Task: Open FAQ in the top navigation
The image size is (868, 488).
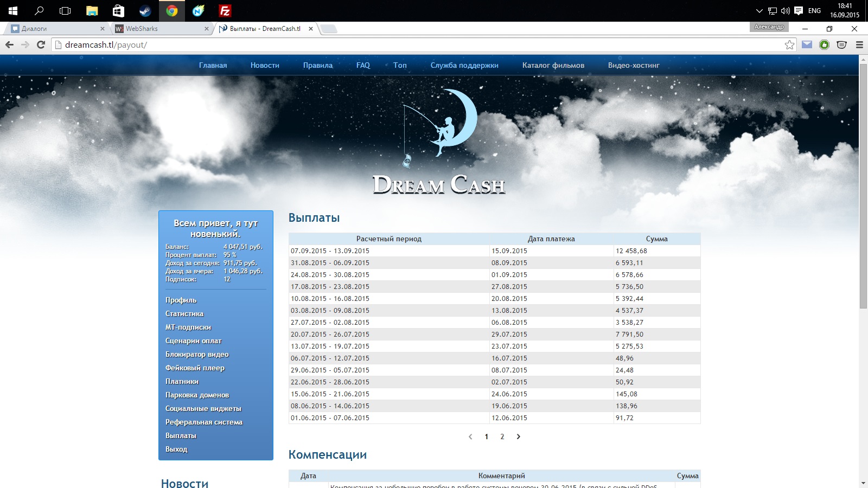Action: pos(363,65)
